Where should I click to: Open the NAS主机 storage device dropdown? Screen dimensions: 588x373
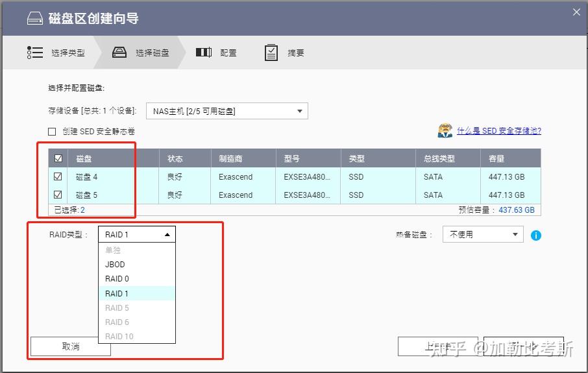pos(227,111)
